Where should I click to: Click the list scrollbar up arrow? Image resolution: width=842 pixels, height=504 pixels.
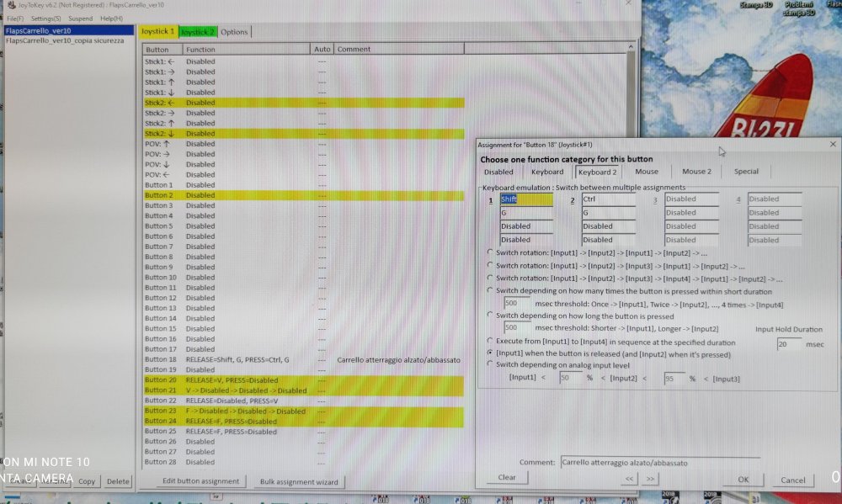(x=631, y=47)
